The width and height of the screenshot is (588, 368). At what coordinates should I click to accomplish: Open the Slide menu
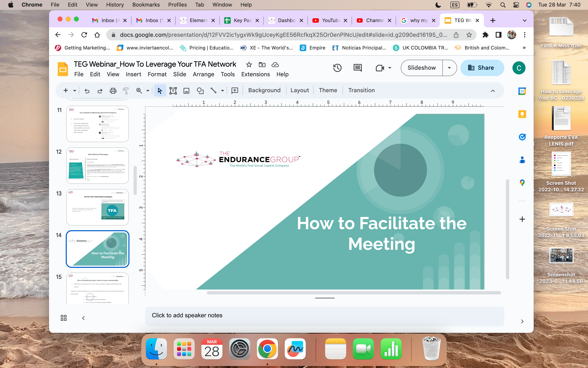pyautogui.click(x=179, y=74)
